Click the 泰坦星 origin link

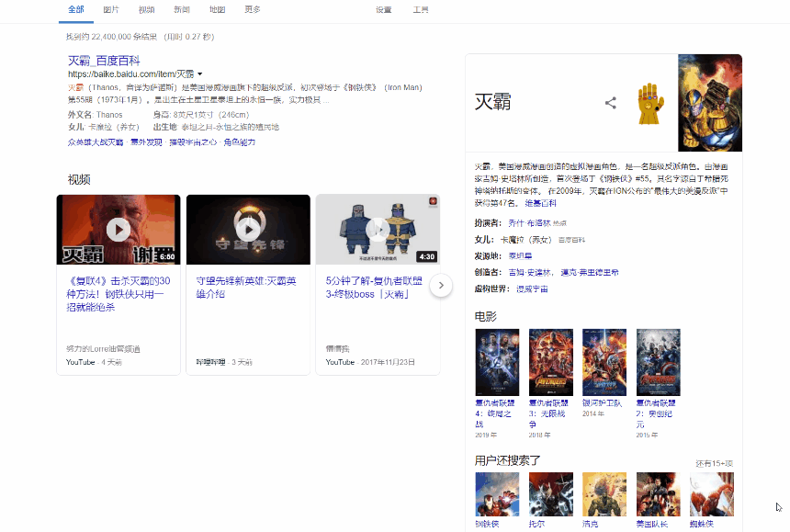(520, 256)
